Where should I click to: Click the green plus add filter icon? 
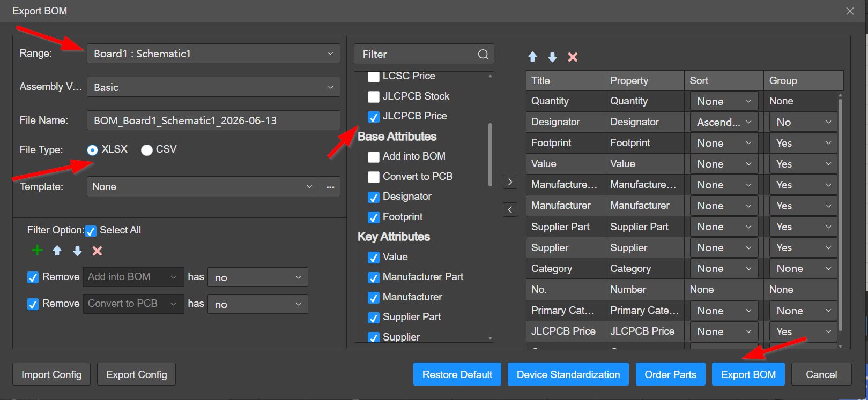[37, 251]
